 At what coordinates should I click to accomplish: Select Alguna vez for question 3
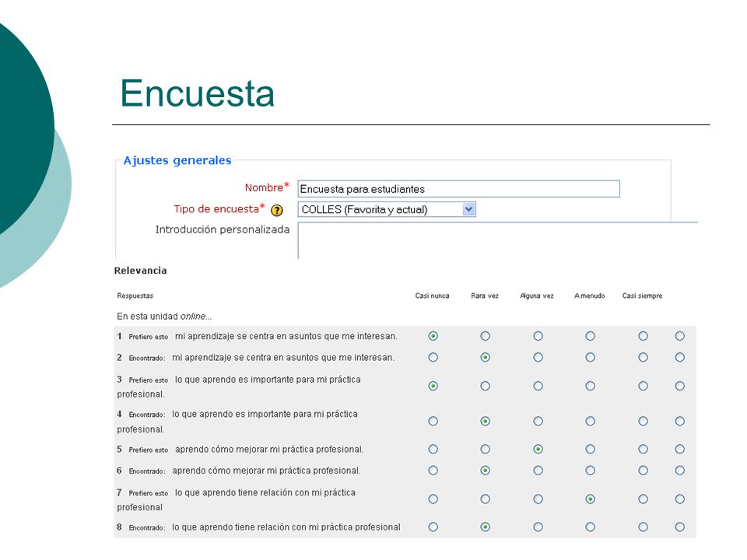tap(538, 386)
